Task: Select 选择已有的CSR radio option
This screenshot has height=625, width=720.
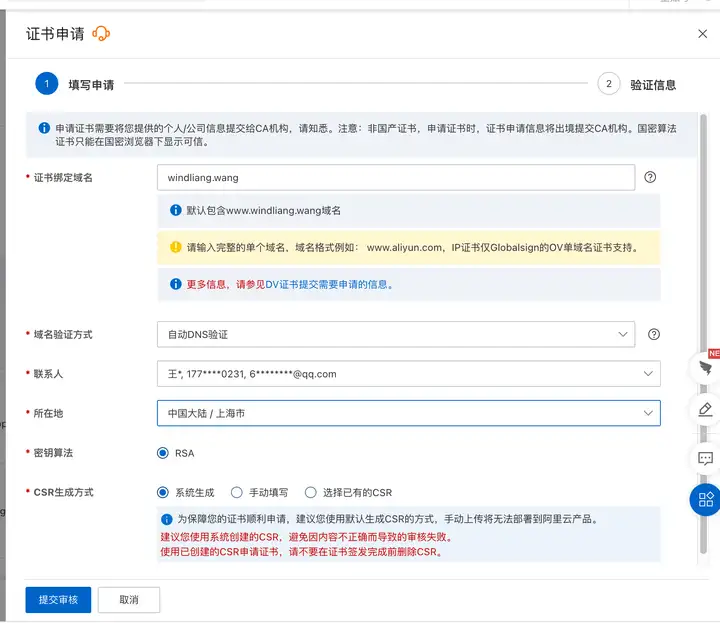Action: [x=311, y=492]
